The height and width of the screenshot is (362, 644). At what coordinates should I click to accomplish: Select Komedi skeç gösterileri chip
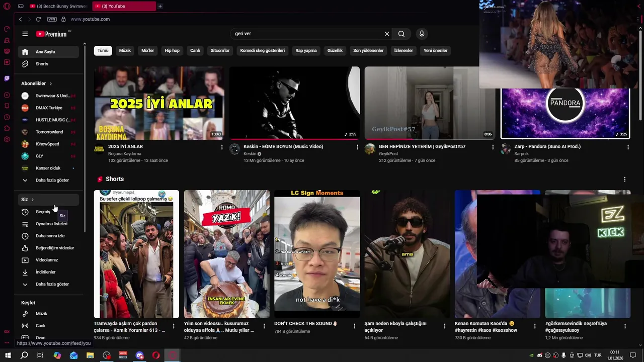coord(263,50)
